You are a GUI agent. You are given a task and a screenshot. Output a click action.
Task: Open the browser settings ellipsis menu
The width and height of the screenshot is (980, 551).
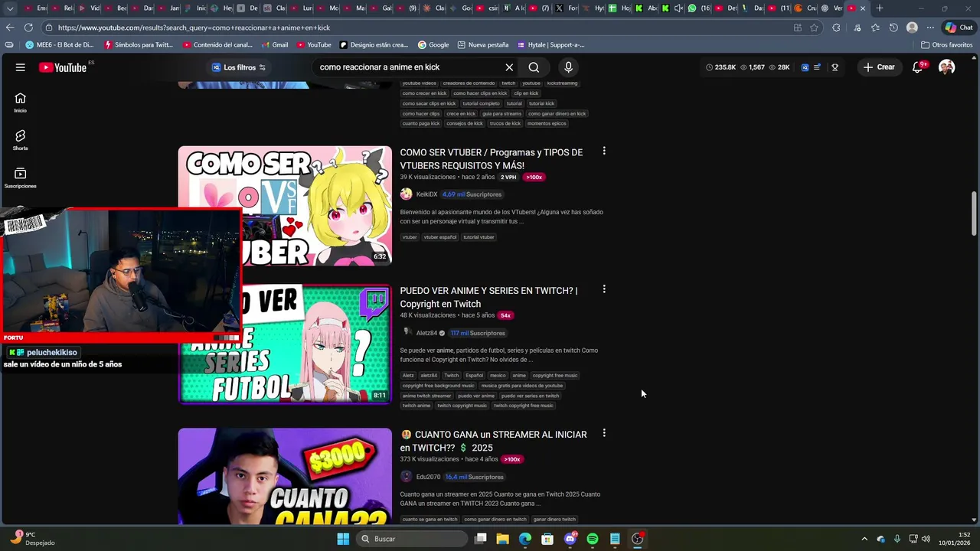pyautogui.click(x=930, y=28)
